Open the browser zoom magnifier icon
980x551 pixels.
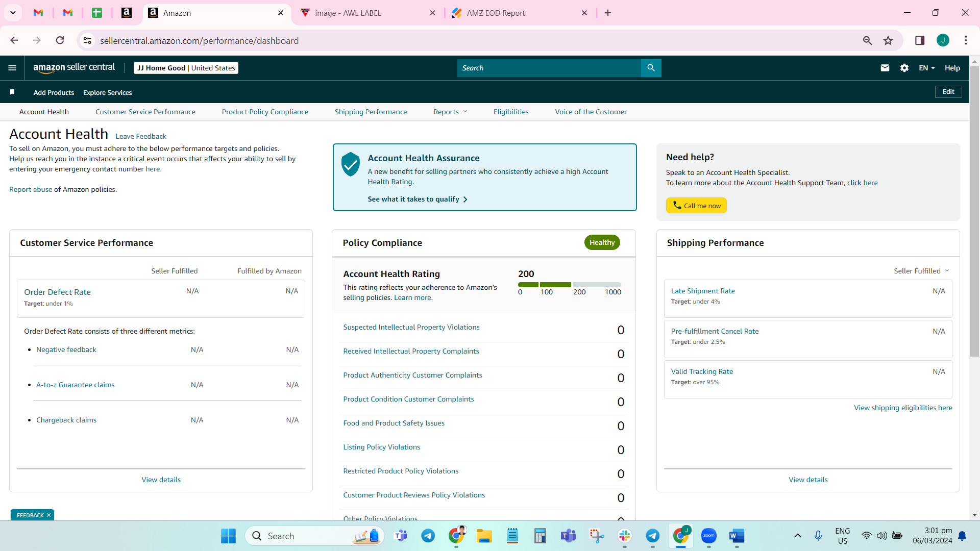(x=867, y=40)
